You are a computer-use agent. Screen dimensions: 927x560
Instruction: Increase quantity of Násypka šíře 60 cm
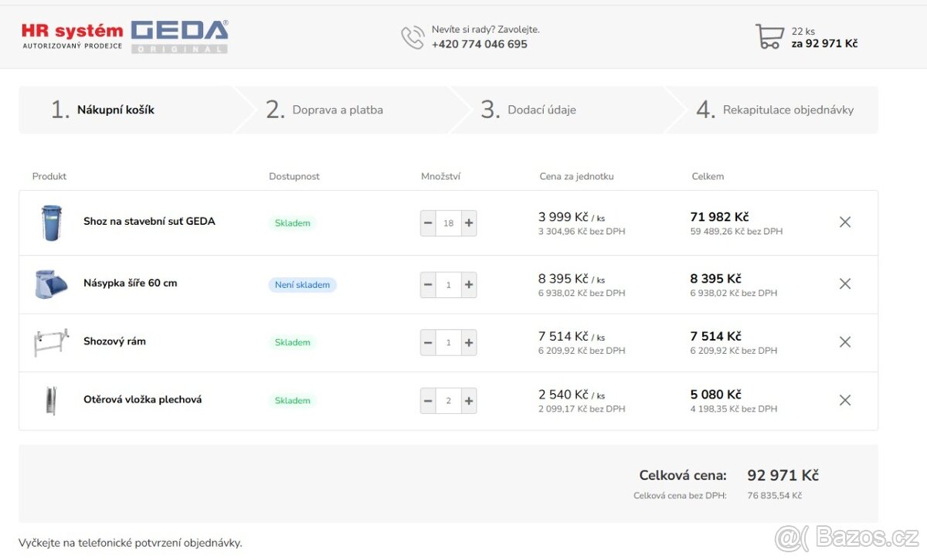pos(469,285)
